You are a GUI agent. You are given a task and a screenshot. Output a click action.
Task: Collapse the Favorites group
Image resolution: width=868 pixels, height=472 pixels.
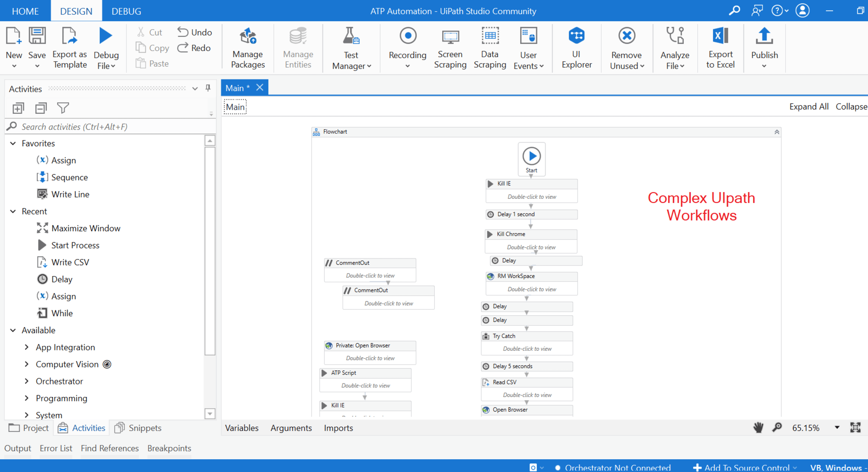[x=13, y=143]
